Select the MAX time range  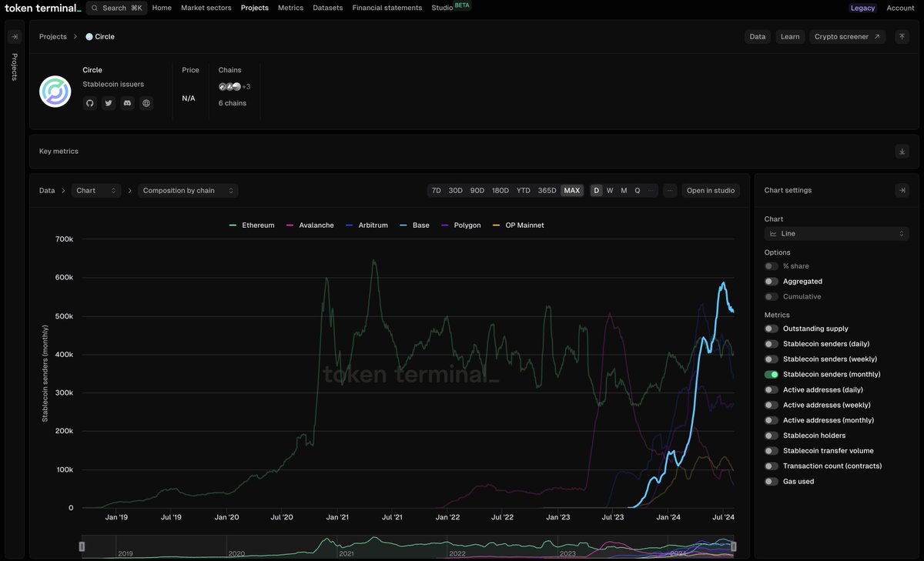point(572,190)
